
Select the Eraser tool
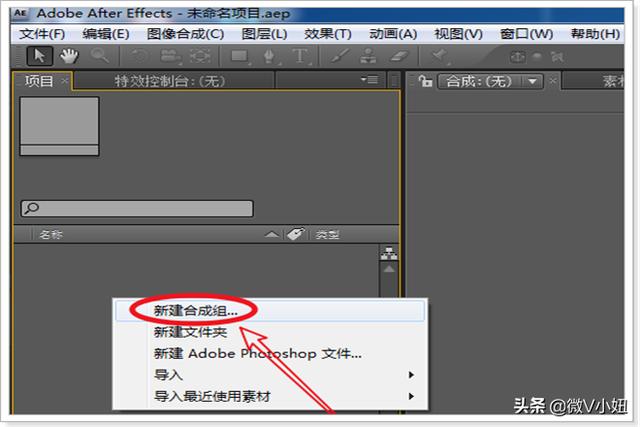click(x=397, y=56)
